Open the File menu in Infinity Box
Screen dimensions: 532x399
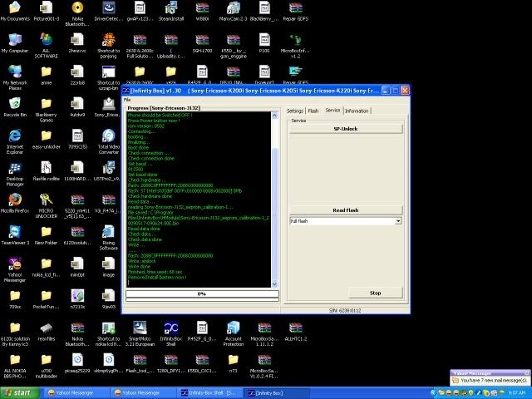[127, 100]
